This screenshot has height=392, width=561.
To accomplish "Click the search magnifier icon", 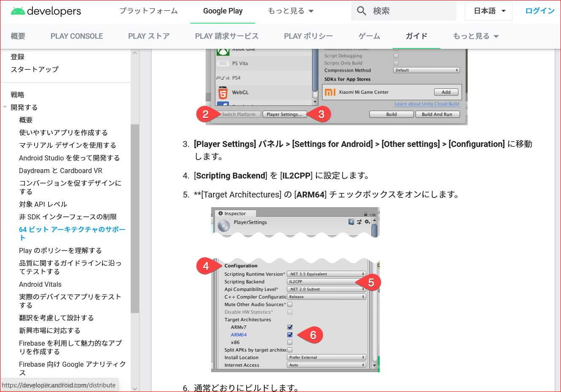I will coord(361,11).
